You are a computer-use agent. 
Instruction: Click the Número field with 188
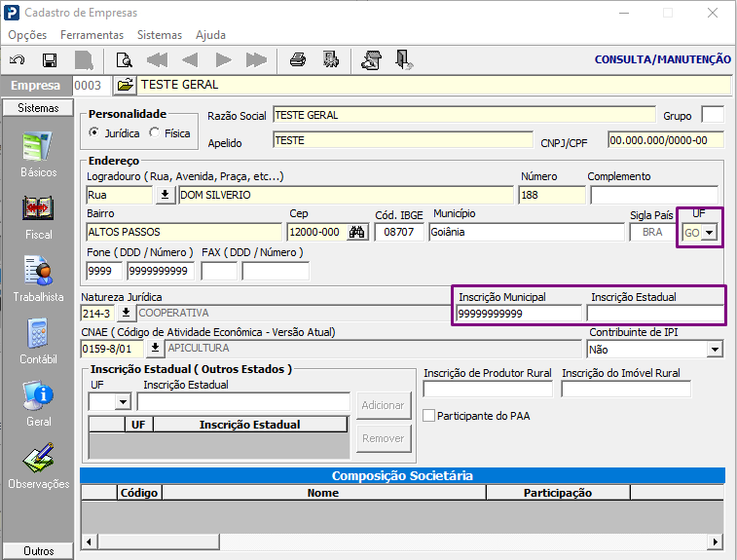click(x=552, y=195)
